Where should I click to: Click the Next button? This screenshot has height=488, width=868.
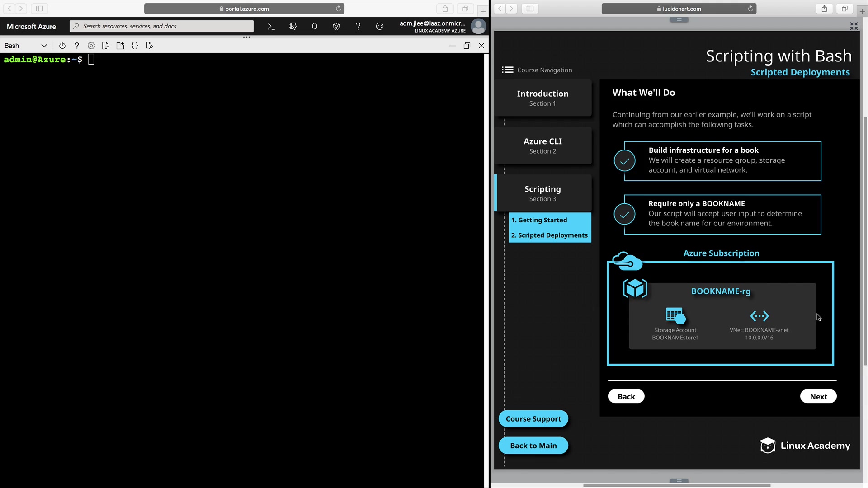point(818,396)
